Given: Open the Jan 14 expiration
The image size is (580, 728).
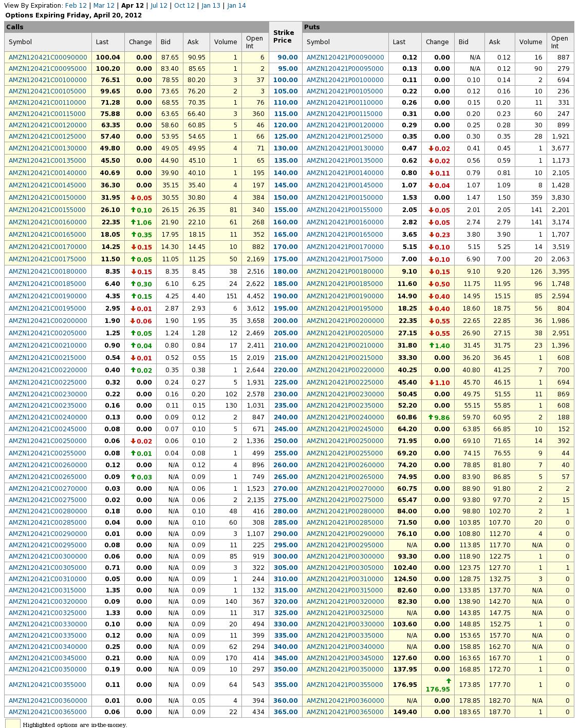Looking at the screenshot, I should (236, 6).
